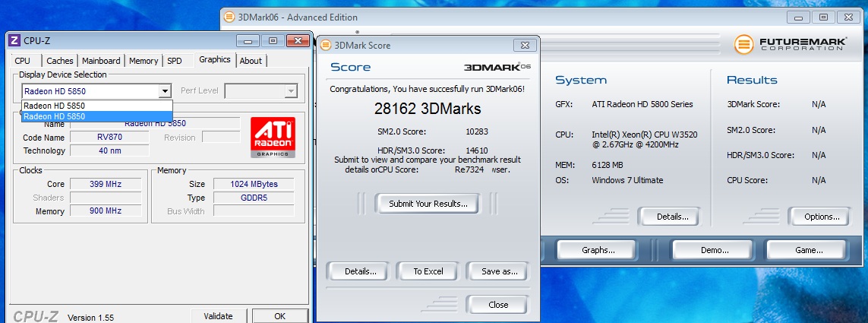The height and width of the screenshot is (323, 868).
Task: Click the Core clock value 399 MHz
Action: pyautogui.click(x=106, y=184)
